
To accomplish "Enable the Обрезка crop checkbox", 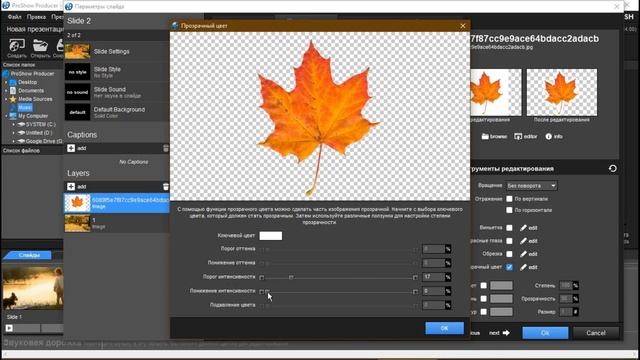I will (x=509, y=254).
